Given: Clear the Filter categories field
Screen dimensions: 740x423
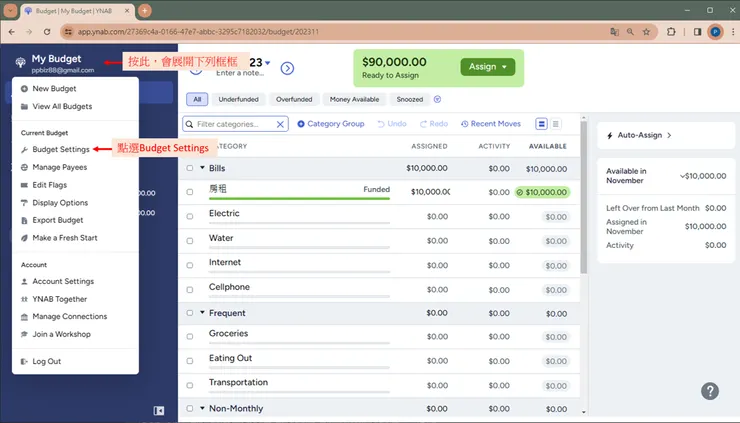Looking at the screenshot, I should (x=280, y=124).
